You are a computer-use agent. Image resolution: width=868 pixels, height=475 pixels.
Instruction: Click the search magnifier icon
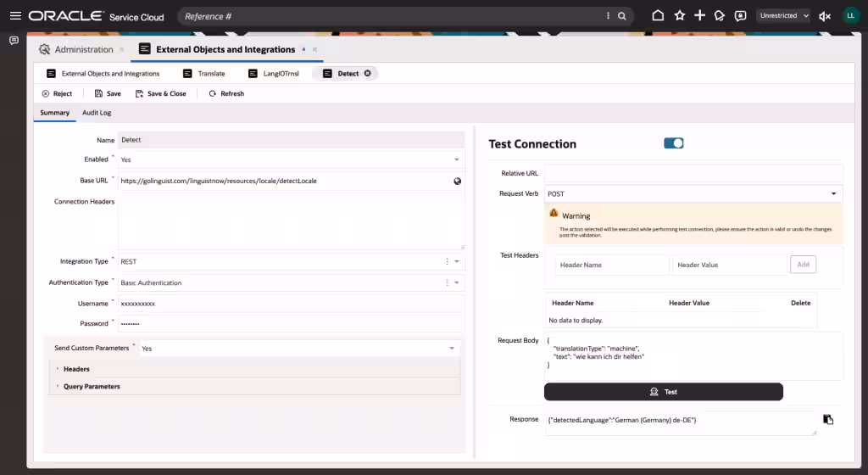coord(622,16)
